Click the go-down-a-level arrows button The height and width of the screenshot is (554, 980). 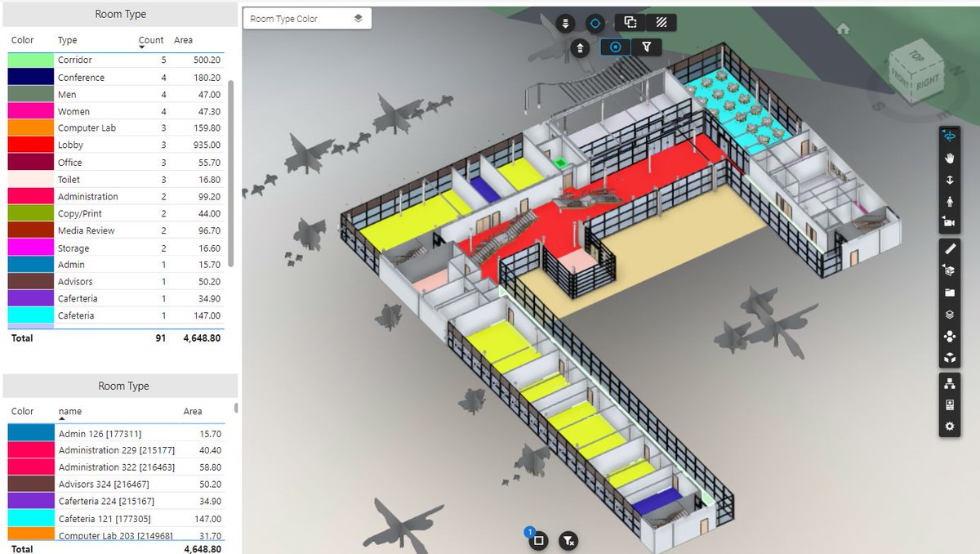566,23
